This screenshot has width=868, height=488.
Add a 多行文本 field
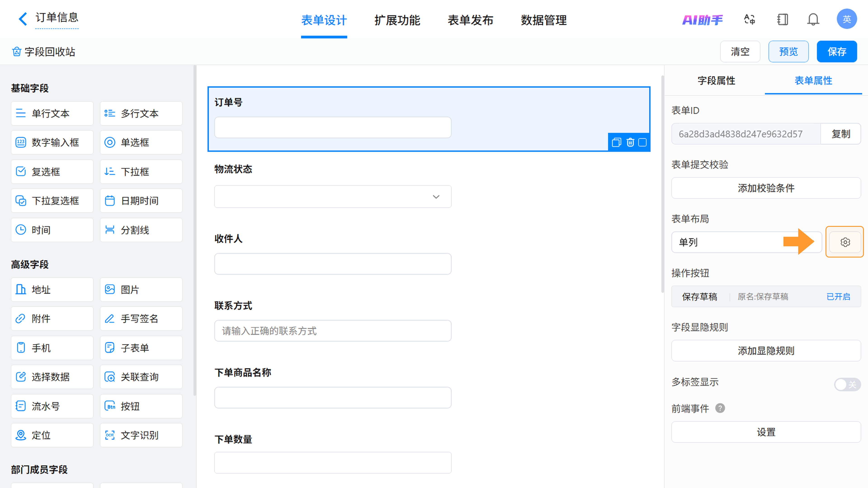[141, 113]
